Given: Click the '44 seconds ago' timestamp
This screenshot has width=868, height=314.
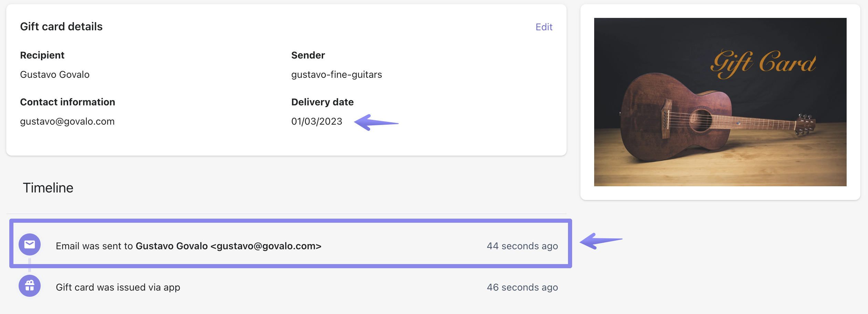Looking at the screenshot, I should coord(522,246).
